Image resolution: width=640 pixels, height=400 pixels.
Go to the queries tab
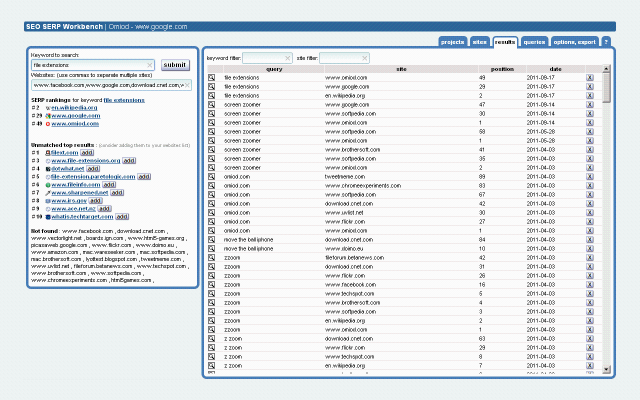tap(534, 42)
